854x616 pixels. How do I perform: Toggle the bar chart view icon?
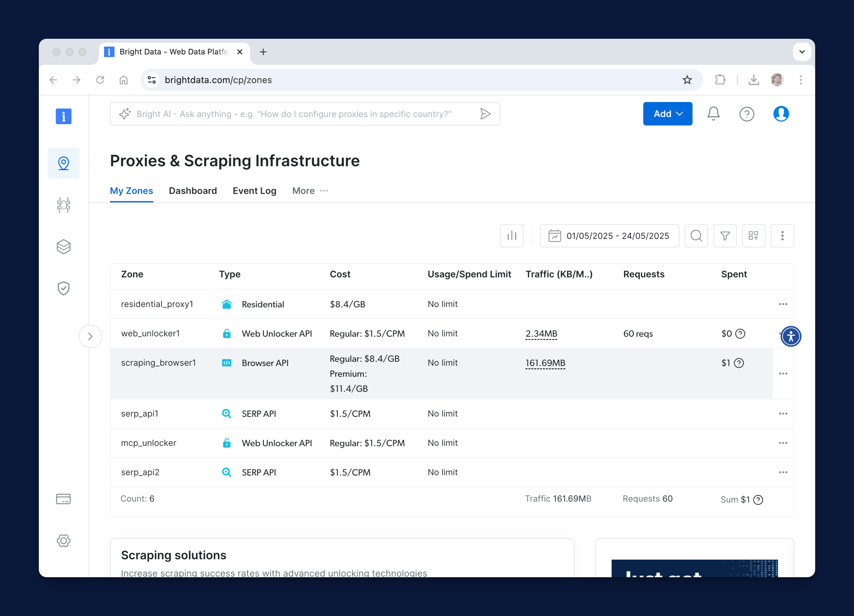click(512, 236)
